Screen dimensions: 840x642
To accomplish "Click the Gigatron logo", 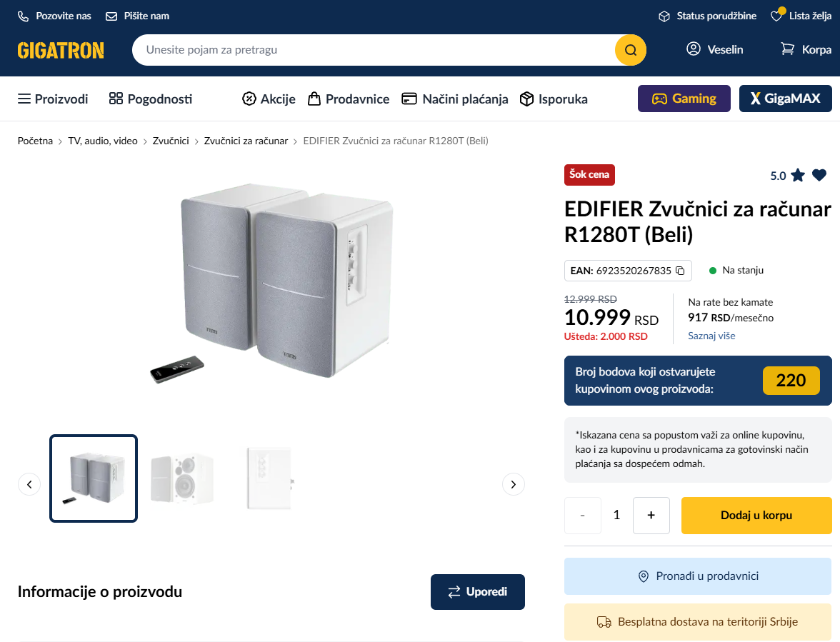I will [x=61, y=50].
